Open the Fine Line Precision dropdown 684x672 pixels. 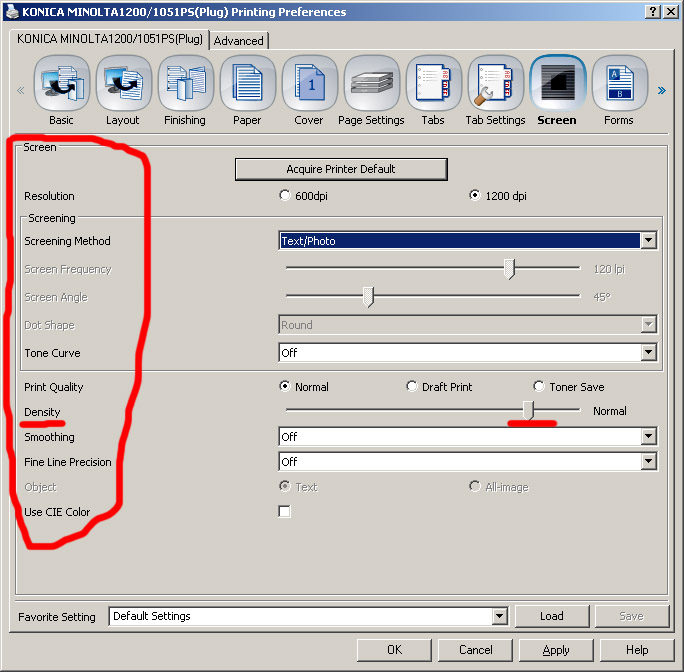coord(468,461)
